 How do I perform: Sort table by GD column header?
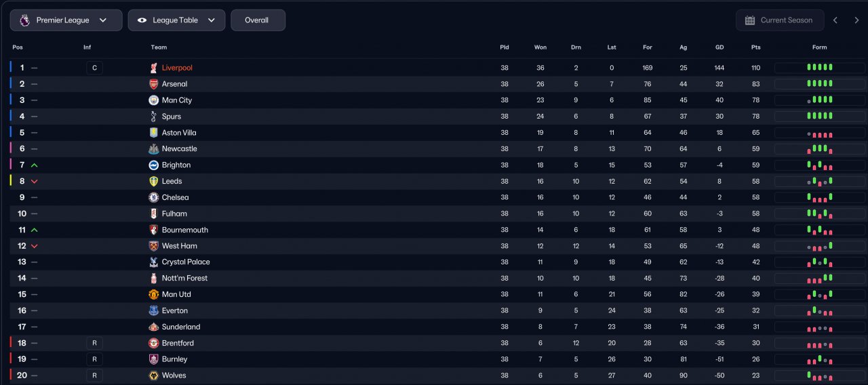pyautogui.click(x=719, y=47)
